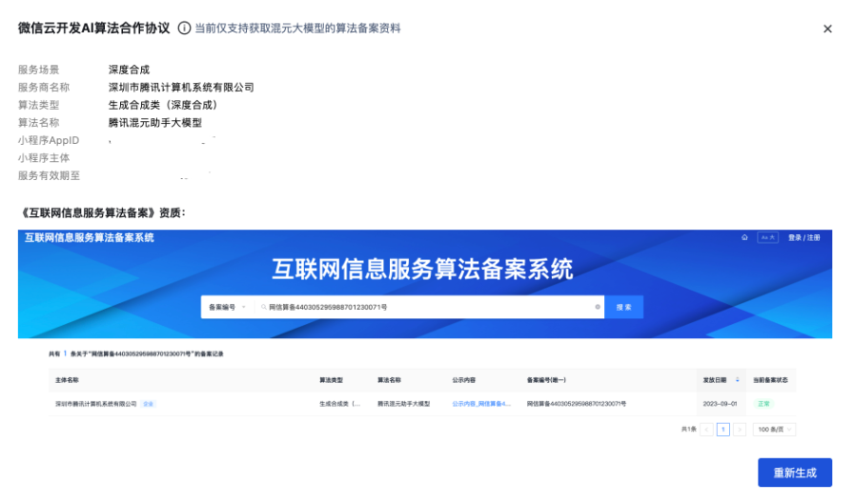
Task: Click the 网信算备440305295988701230071号 table cell
Action: tap(577, 404)
